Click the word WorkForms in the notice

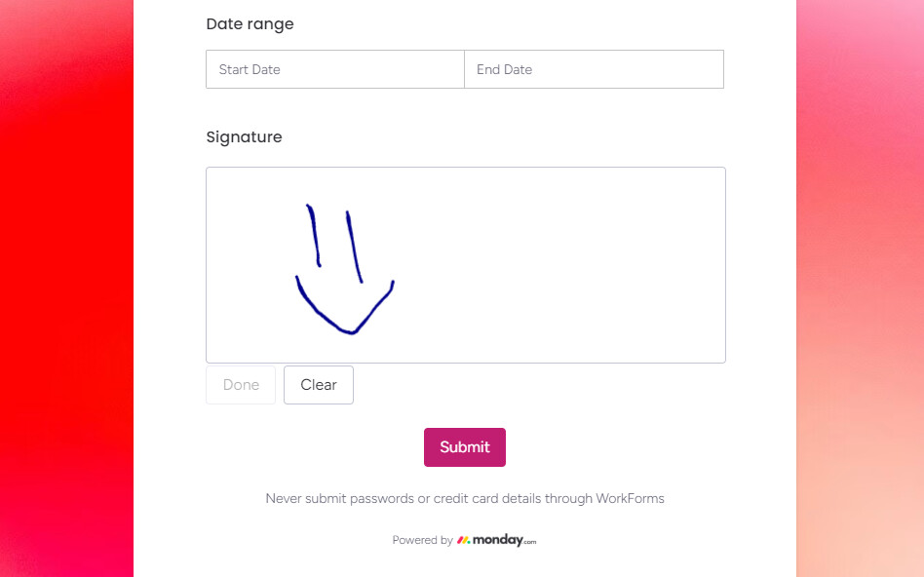click(x=630, y=499)
